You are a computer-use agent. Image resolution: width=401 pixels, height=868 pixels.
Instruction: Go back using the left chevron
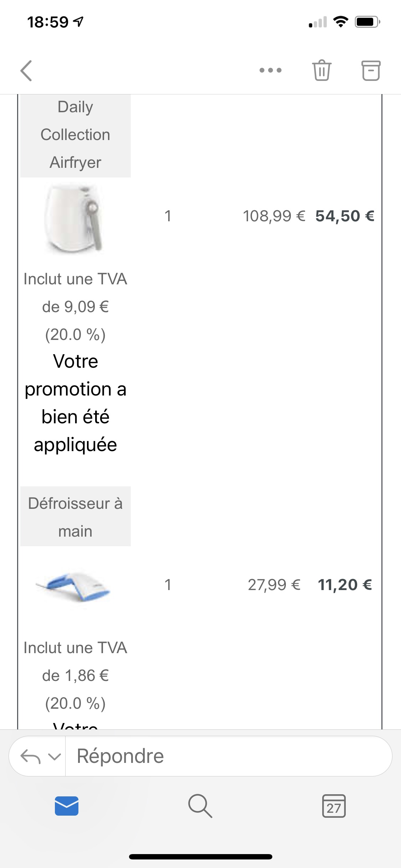(26, 71)
